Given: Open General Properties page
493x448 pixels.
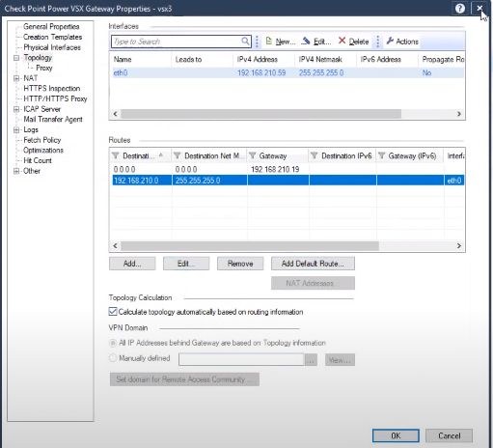Looking at the screenshot, I should point(51,27).
